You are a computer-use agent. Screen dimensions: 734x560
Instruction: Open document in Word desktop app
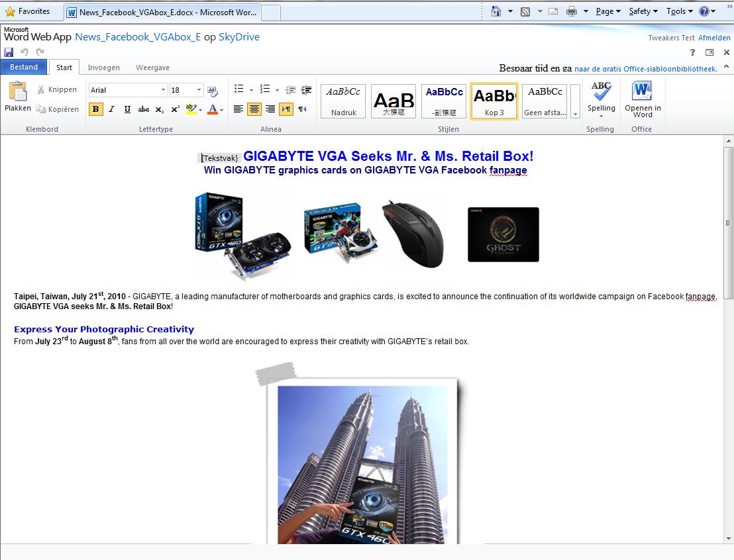643,99
